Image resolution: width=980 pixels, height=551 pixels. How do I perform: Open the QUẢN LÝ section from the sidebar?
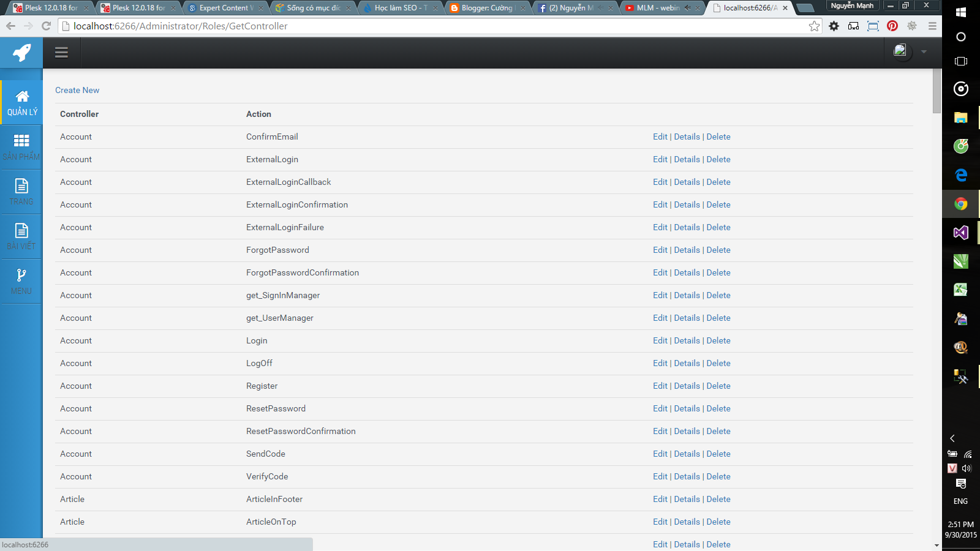[21, 102]
